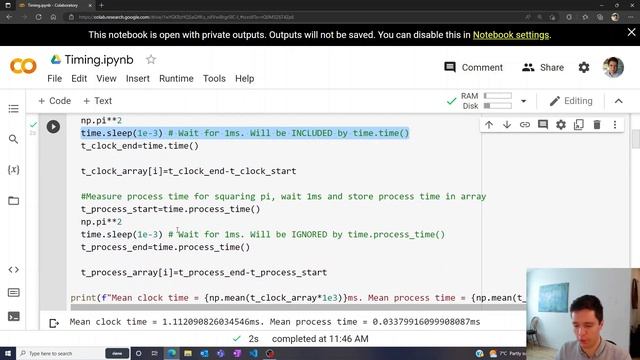Click the Timing.ipynb notebook title
Viewport: 640px width, 360px height.
point(99,60)
